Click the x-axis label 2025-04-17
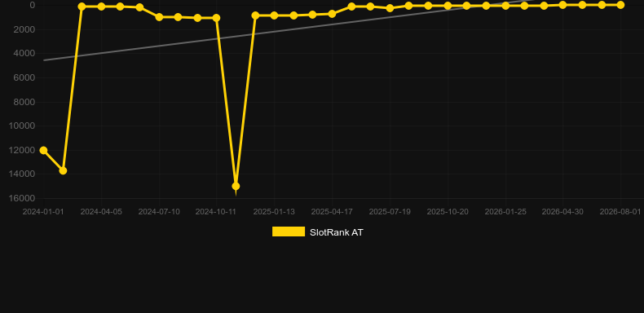The image size is (644, 313). tap(332, 212)
